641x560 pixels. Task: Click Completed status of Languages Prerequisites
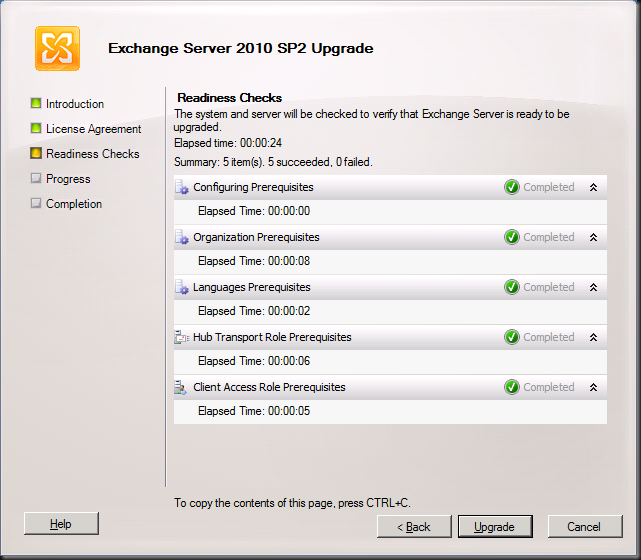[549, 287]
